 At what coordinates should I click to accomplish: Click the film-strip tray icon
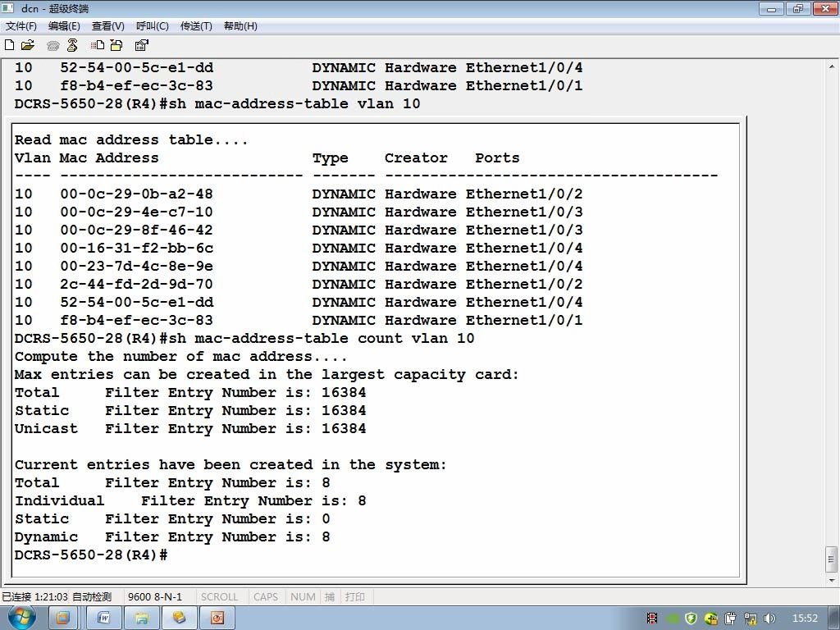[x=652, y=619]
